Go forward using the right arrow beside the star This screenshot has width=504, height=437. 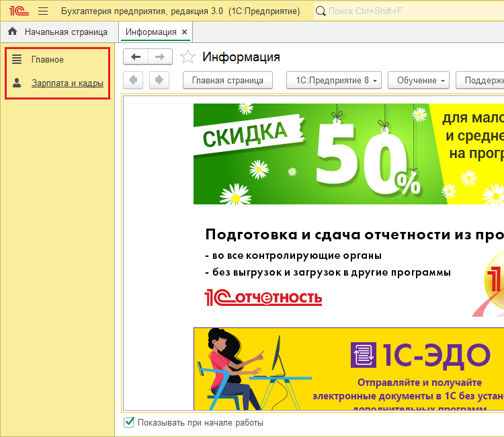(x=160, y=57)
